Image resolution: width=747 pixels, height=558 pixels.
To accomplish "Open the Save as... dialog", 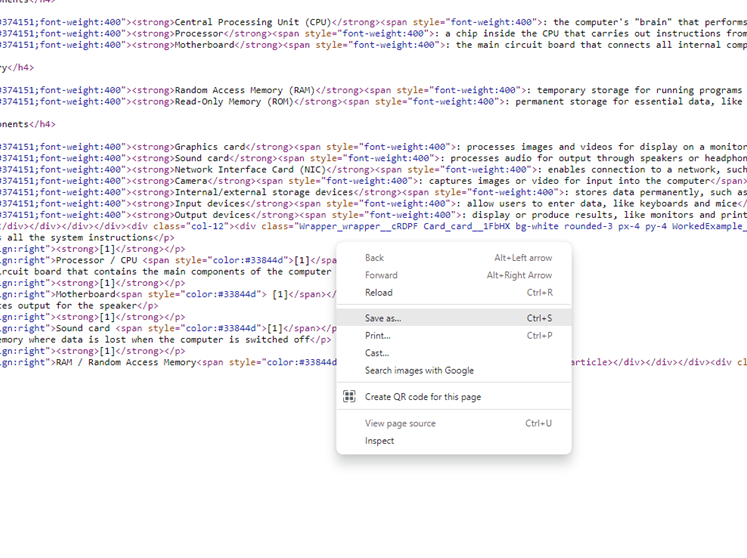I will pos(383,319).
